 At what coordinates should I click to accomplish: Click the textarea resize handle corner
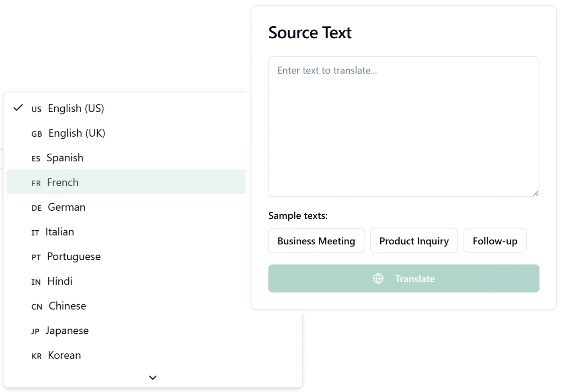[x=535, y=193]
